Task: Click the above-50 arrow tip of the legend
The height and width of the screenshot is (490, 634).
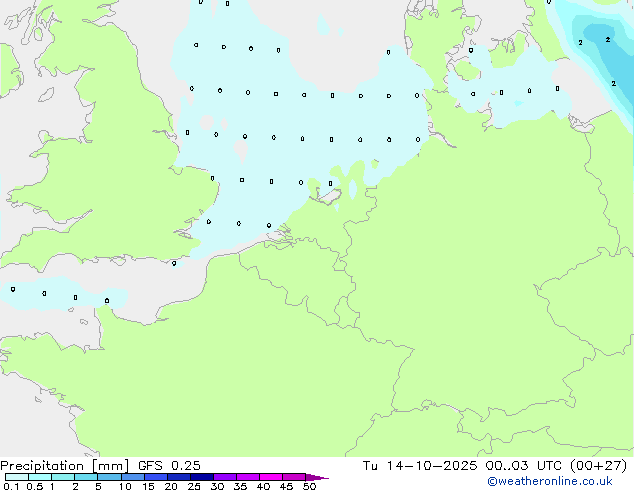Action: (317, 477)
